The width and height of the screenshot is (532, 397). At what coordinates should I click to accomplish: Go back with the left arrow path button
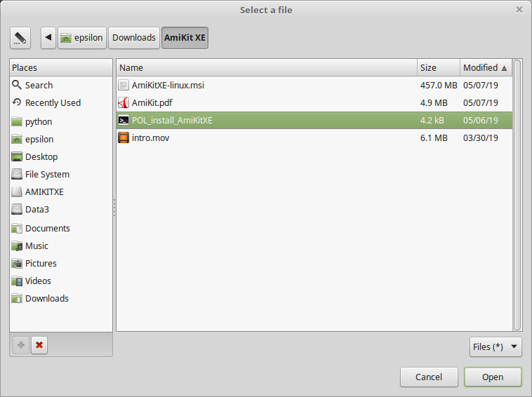tap(48, 38)
